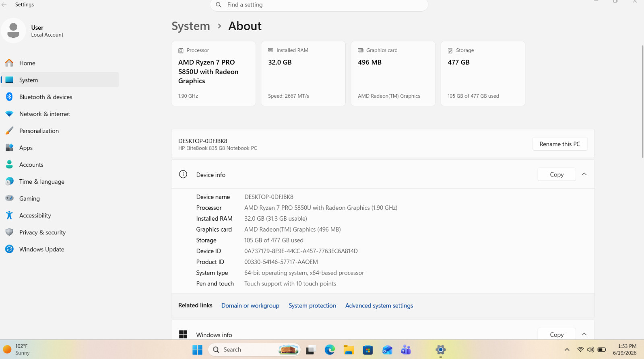The width and height of the screenshot is (644, 359).
Task: Click the Device info section header
Action: point(383,174)
